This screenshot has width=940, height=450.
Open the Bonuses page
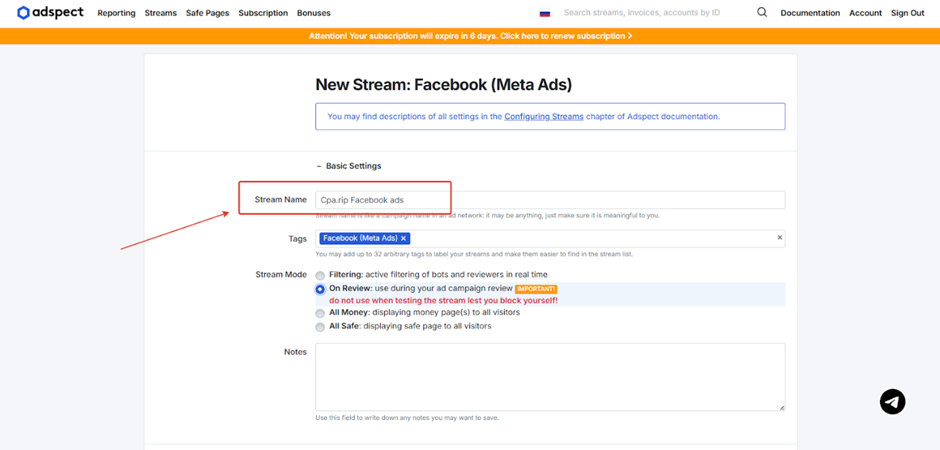pyautogui.click(x=314, y=13)
